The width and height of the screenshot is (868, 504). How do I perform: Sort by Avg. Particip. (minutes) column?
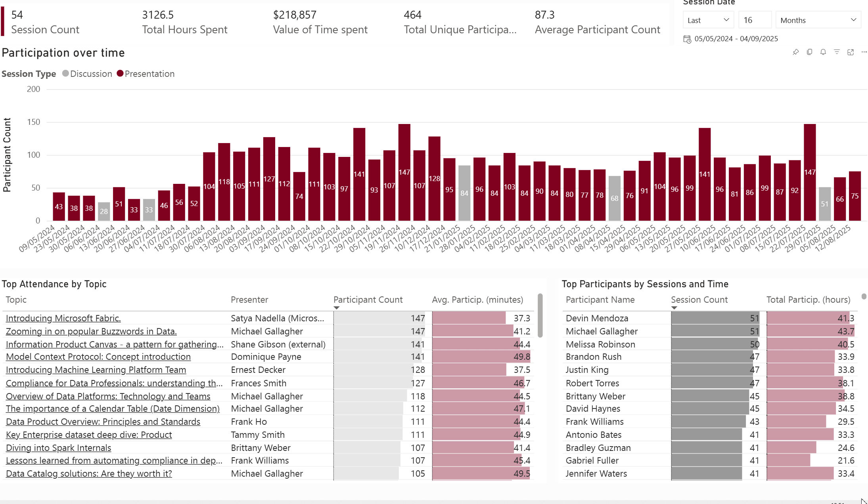pyautogui.click(x=477, y=300)
